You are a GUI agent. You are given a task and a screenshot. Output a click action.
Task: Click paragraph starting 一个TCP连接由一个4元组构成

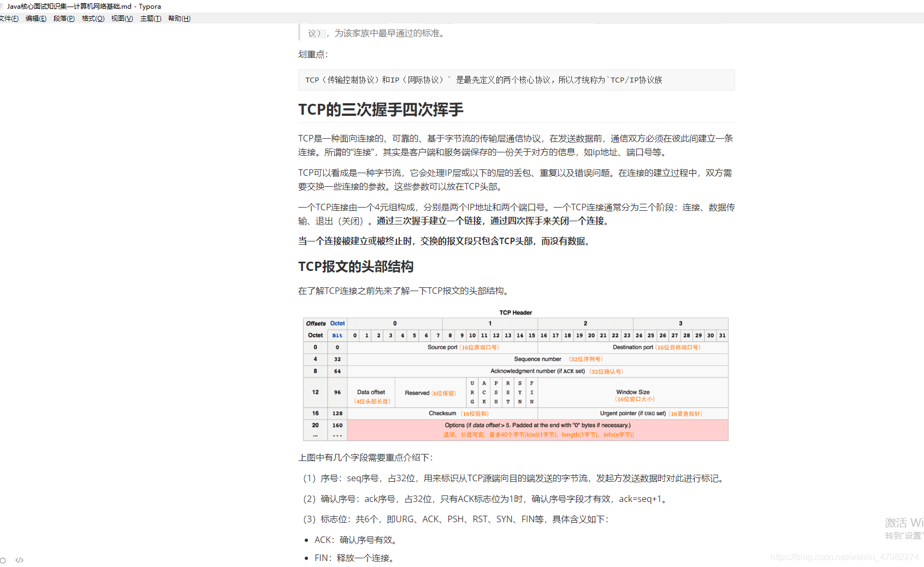point(516,214)
